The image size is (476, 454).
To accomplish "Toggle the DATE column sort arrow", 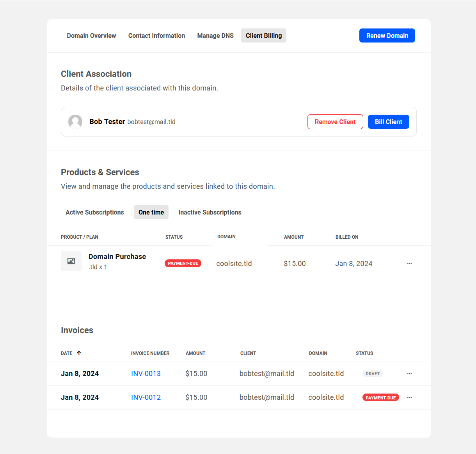I will tap(78, 353).
